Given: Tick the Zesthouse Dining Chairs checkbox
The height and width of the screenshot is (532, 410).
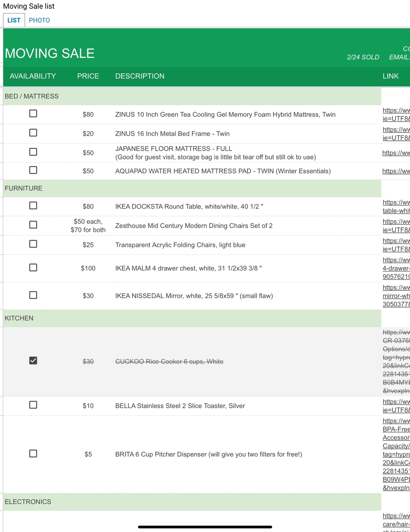Looking at the screenshot, I should pyautogui.click(x=33, y=225).
